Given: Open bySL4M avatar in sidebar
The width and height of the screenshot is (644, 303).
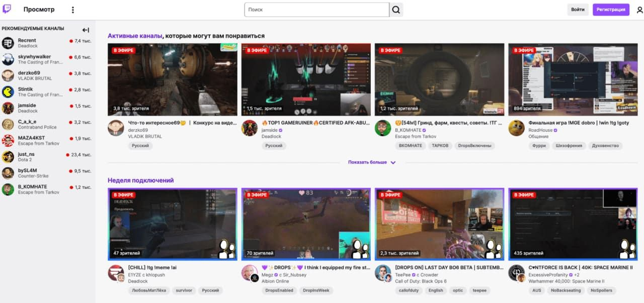Looking at the screenshot, I should (x=8, y=173).
